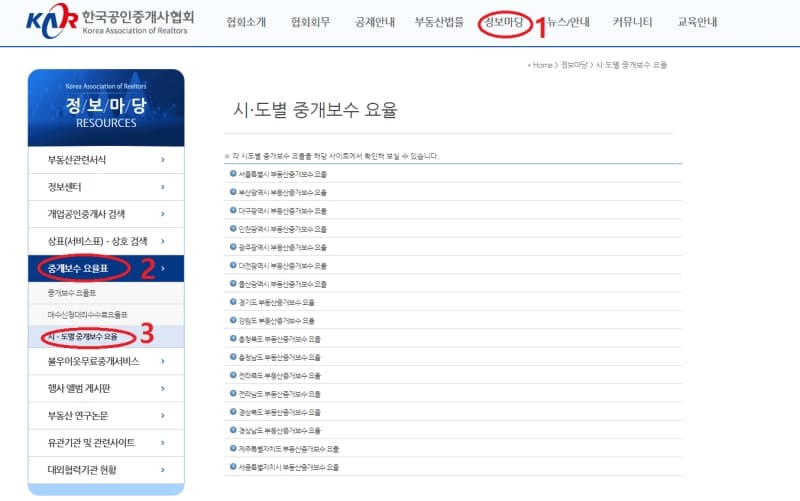This screenshot has width=800, height=501.
Task: Open the 협회회무 top menu
Action: [311, 22]
